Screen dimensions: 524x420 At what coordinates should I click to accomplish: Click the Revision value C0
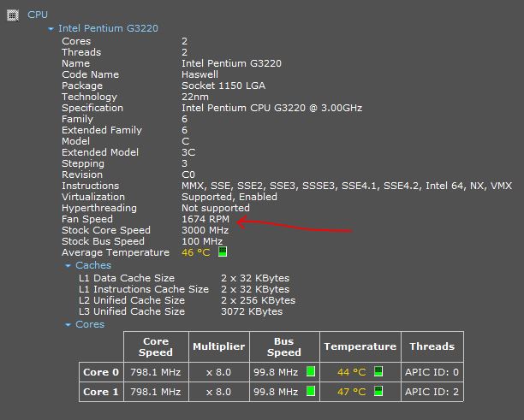[x=188, y=175]
